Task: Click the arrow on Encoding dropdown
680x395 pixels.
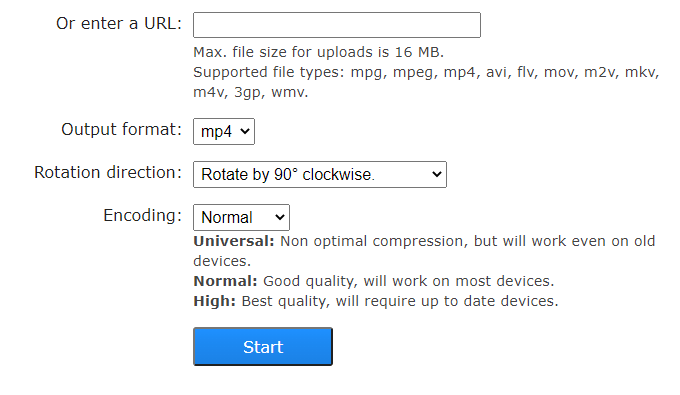Action: tap(280, 217)
